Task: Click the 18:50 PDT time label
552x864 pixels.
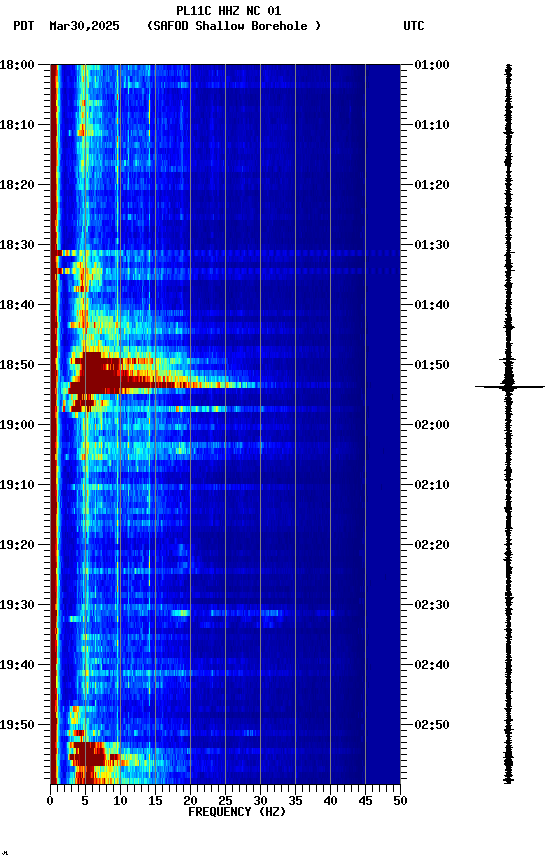Action: click(17, 365)
